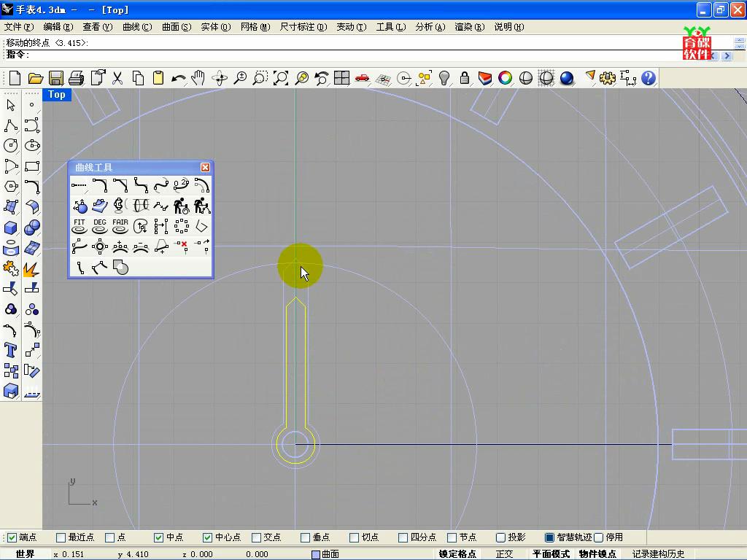The width and height of the screenshot is (747, 560).
Task: Toggle the 中点 snap checkbox
Action: [158, 537]
